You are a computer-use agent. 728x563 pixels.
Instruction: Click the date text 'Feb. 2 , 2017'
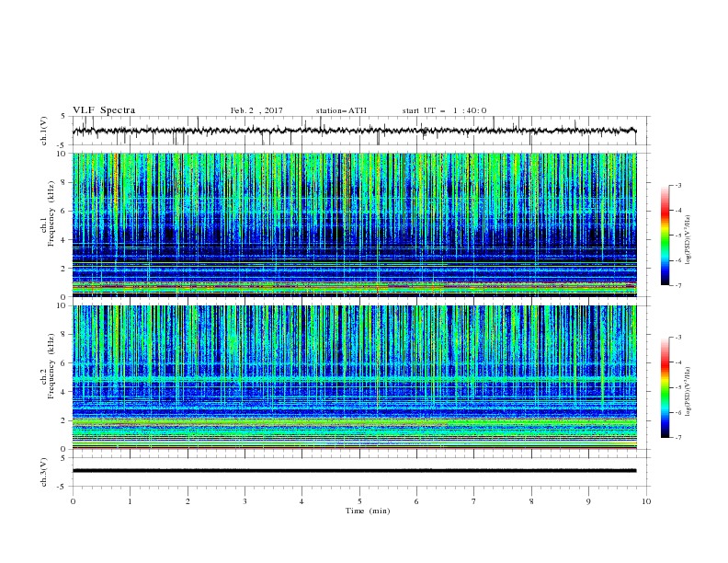[256, 110]
